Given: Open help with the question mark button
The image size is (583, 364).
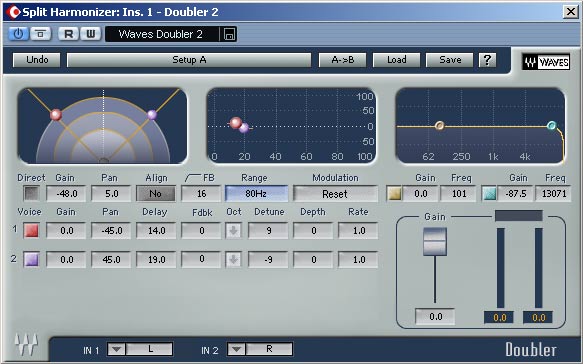Looking at the screenshot, I should [487, 60].
